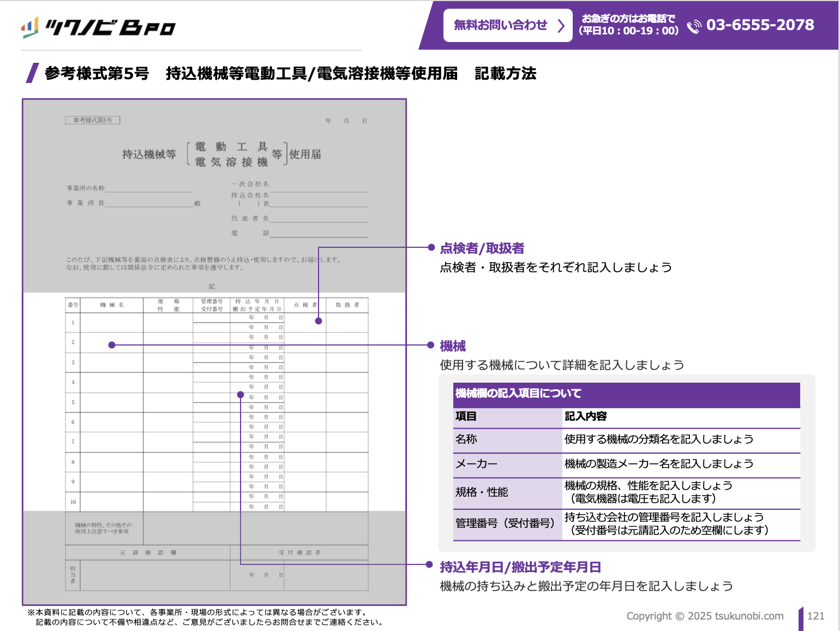Click the ツクノビ BPO logo
840x631 pixels.
point(98,27)
